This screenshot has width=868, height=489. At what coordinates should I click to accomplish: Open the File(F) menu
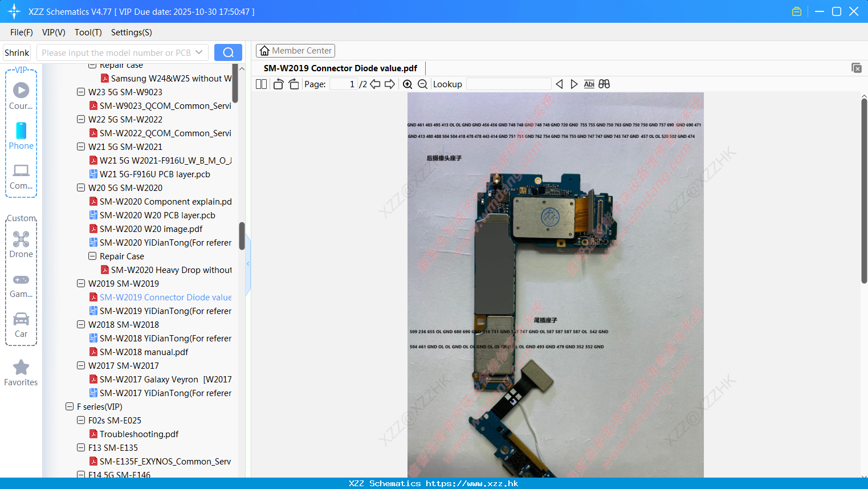(22, 32)
